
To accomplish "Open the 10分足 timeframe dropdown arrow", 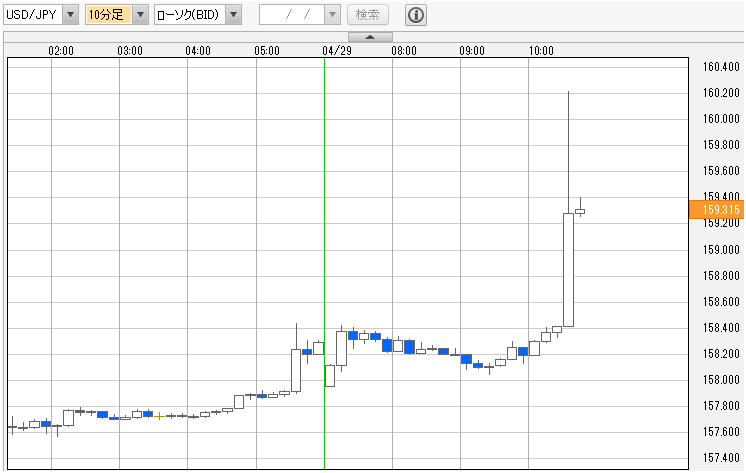I will pyautogui.click(x=140, y=15).
